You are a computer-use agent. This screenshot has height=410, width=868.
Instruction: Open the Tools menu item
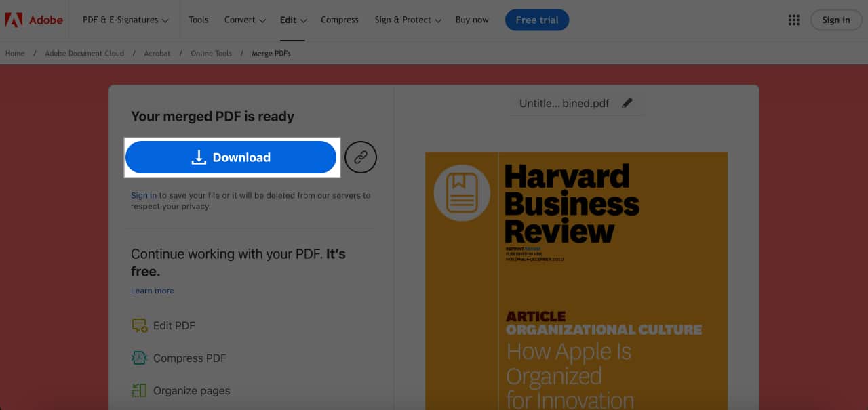(x=199, y=20)
